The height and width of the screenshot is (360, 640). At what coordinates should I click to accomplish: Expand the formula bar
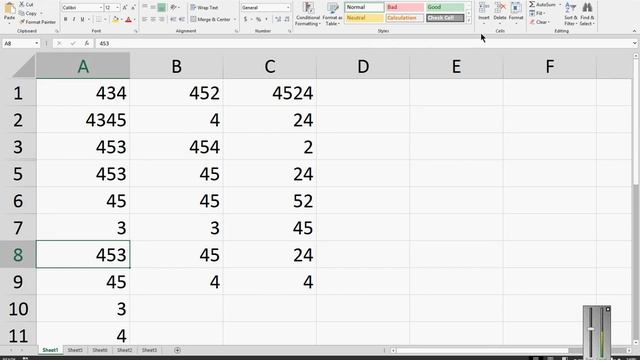point(634,43)
